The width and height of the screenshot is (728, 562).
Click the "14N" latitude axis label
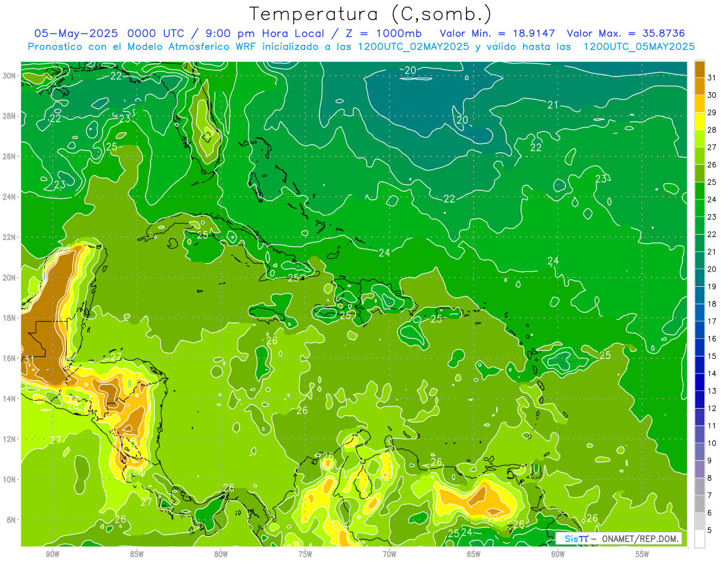pos(10,398)
